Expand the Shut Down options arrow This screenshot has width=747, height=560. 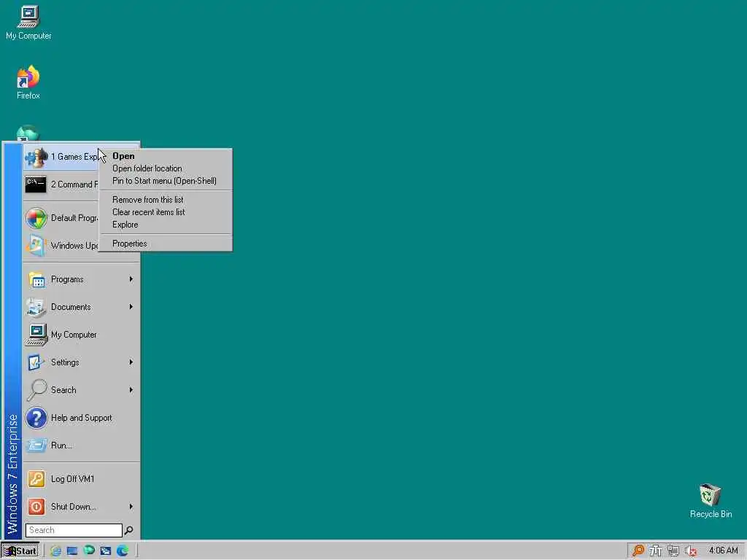pos(131,506)
